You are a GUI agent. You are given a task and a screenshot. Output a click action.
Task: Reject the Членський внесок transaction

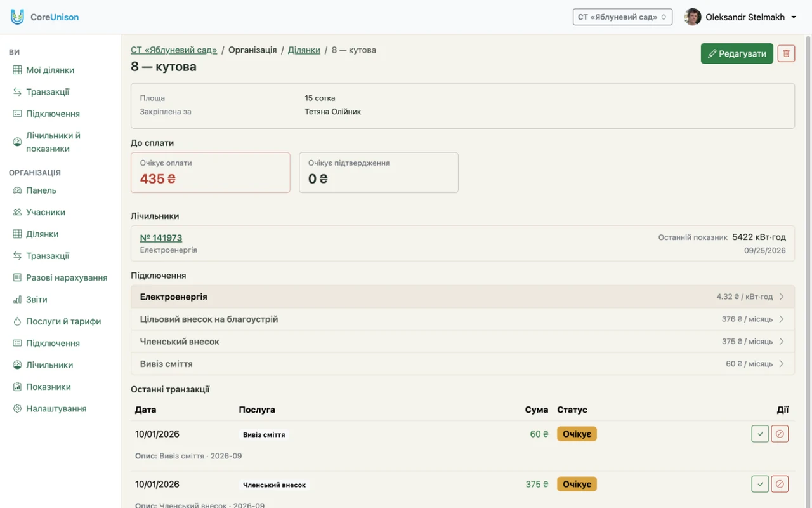coord(780,484)
